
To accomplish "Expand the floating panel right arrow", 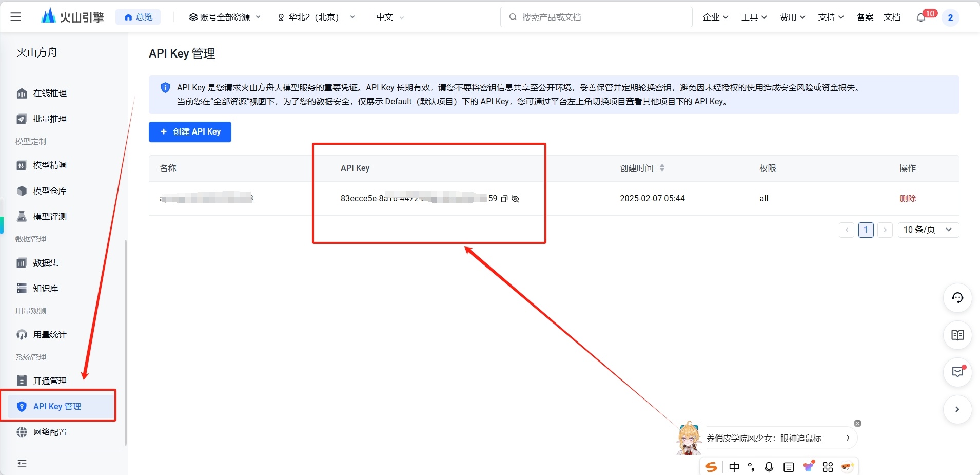I will point(957,409).
